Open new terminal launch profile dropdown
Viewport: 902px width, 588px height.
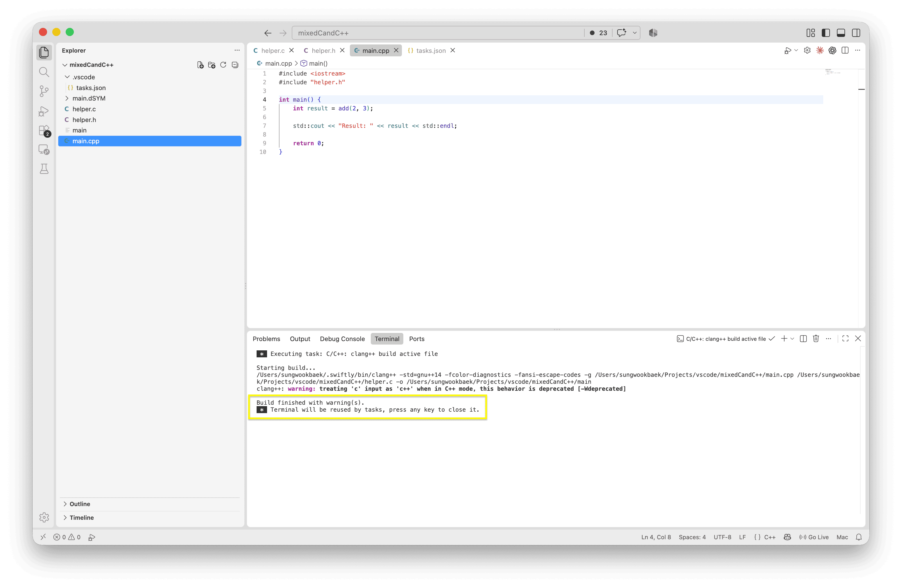click(x=792, y=339)
